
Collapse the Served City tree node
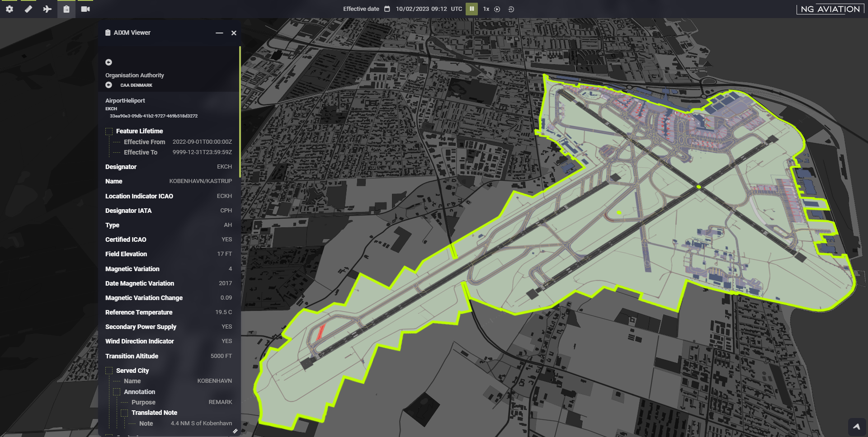(109, 371)
